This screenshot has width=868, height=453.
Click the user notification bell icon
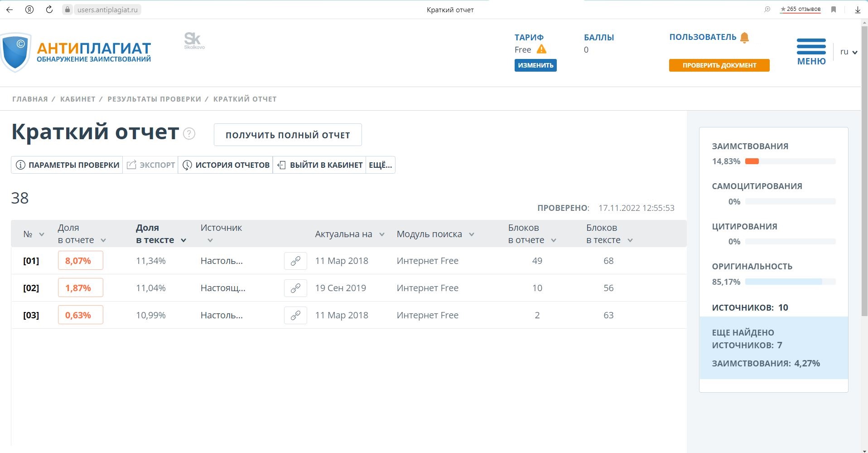[744, 38]
